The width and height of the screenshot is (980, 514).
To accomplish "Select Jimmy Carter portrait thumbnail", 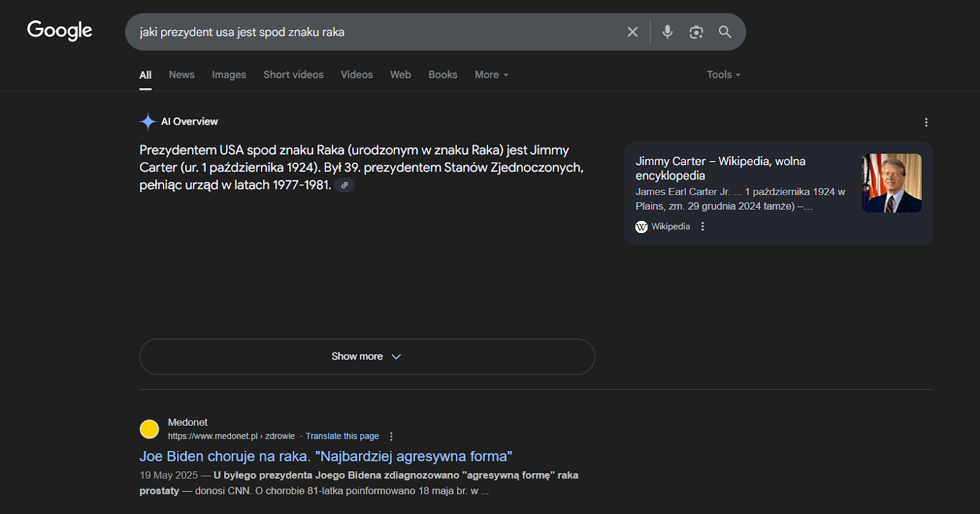I will coord(892,183).
